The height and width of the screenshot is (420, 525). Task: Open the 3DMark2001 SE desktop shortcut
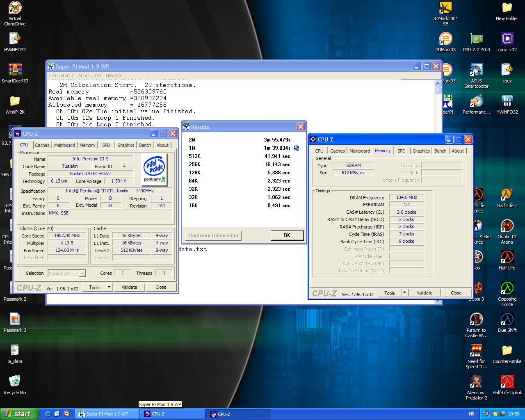tap(445, 8)
